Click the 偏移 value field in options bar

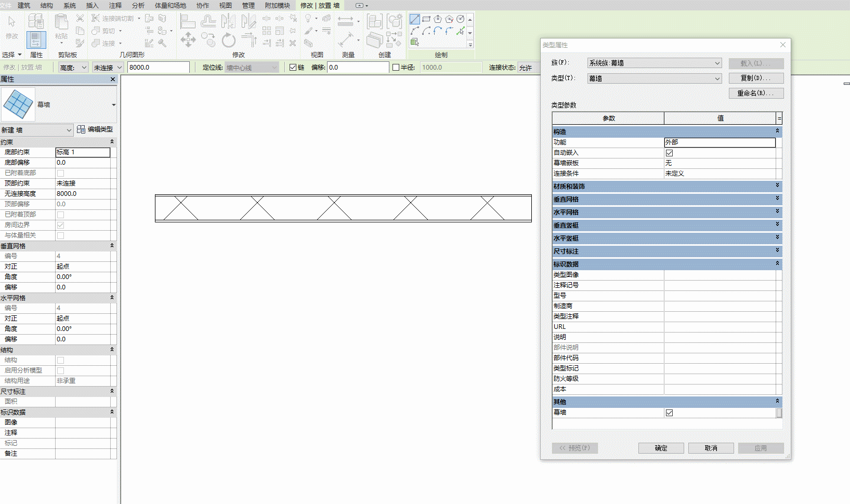tap(358, 68)
